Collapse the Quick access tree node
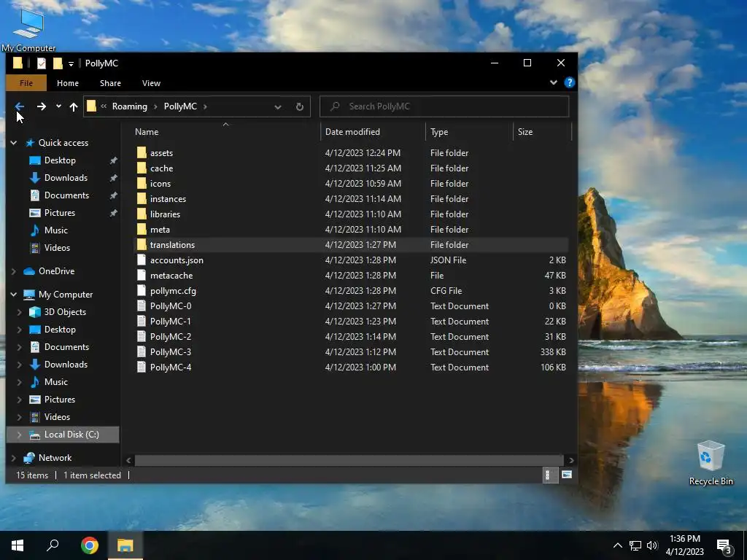 pyautogui.click(x=14, y=143)
